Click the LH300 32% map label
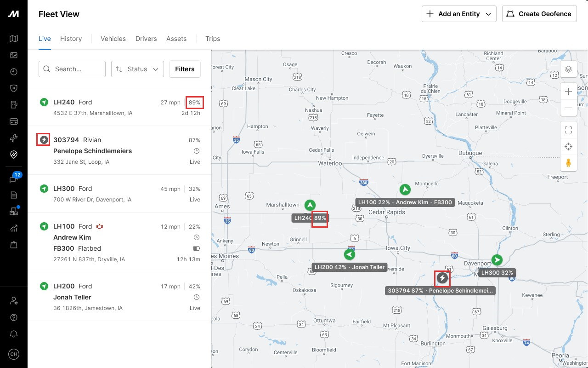588x368 pixels. pyautogui.click(x=497, y=273)
